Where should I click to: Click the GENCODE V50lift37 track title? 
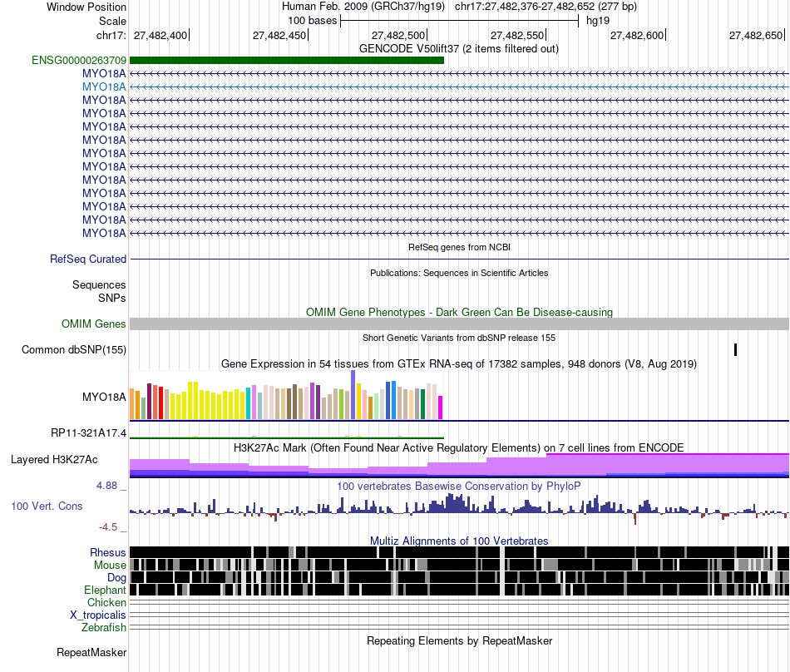458,49
